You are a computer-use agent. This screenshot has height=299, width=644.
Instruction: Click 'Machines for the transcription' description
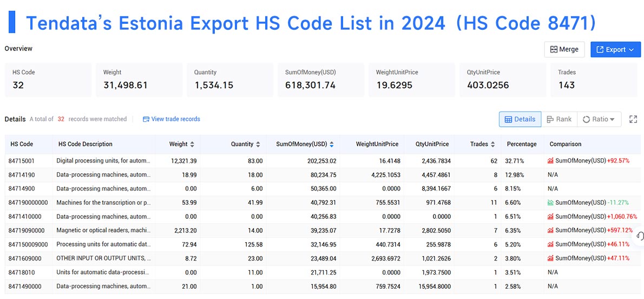coord(103,203)
